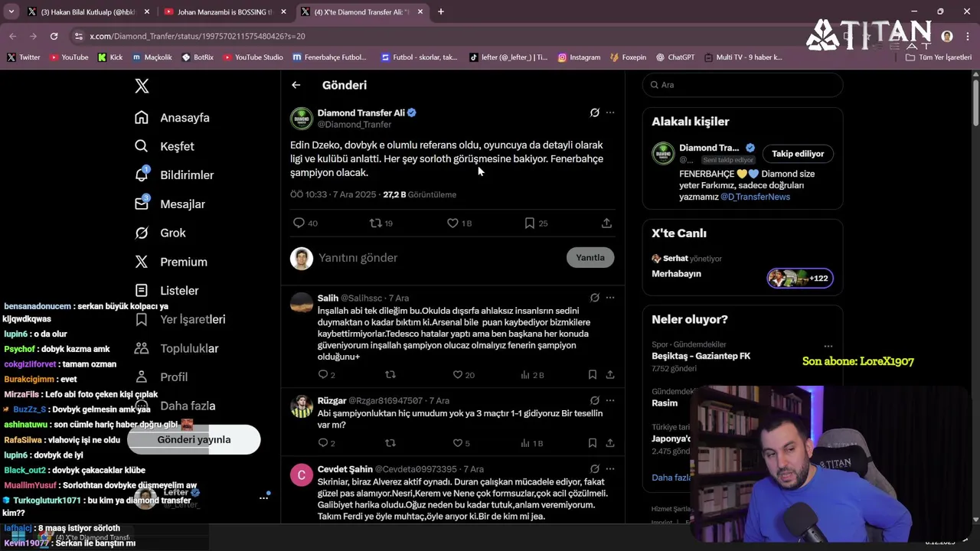The width and height of the screenshot is (980, 551).
Task: Share the main post
Action: click(x=606, y=223)
